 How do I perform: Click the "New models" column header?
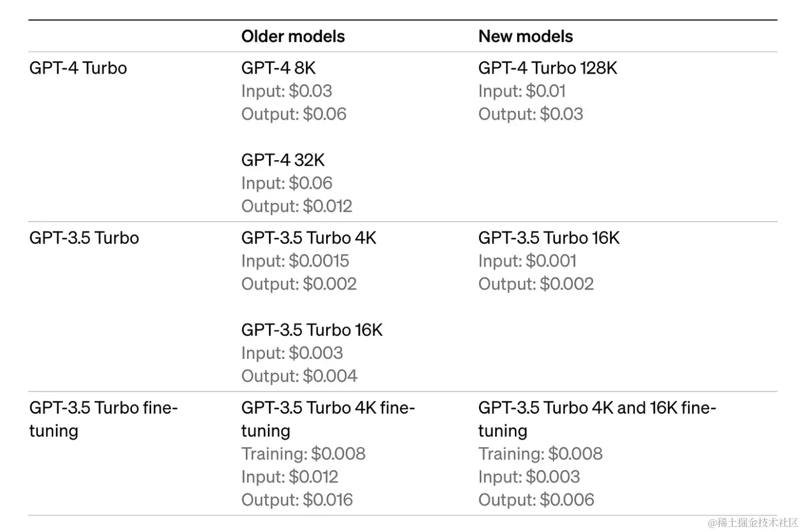(x=525, y=37)
